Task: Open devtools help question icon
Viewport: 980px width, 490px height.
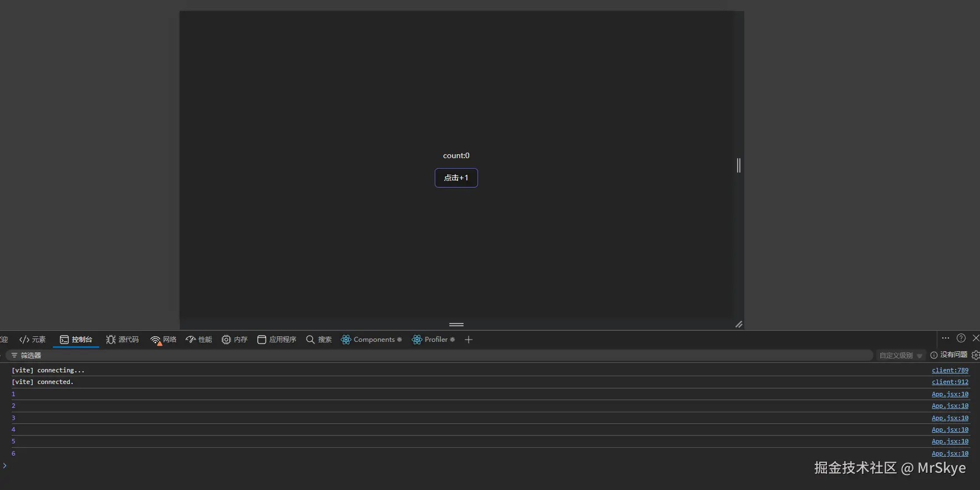Action: [x=961, y=338]
